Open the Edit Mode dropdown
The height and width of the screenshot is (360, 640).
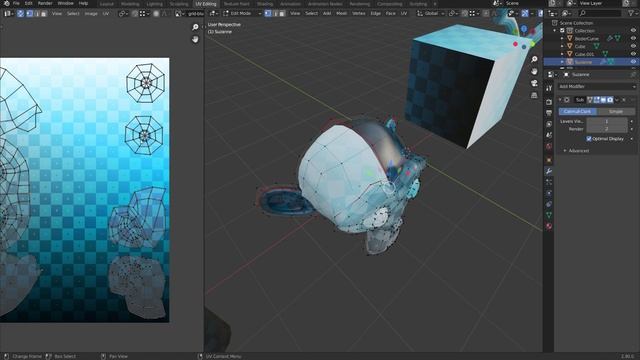click(242, 13)
